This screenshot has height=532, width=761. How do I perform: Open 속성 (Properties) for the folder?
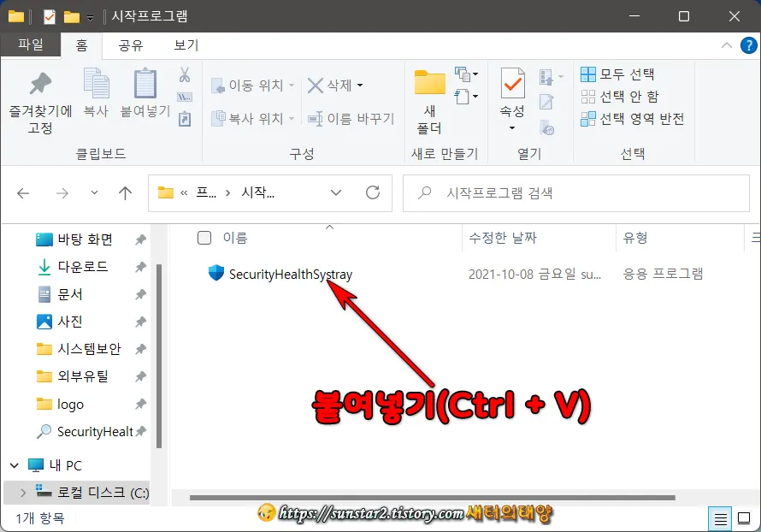tap(511, 94)
